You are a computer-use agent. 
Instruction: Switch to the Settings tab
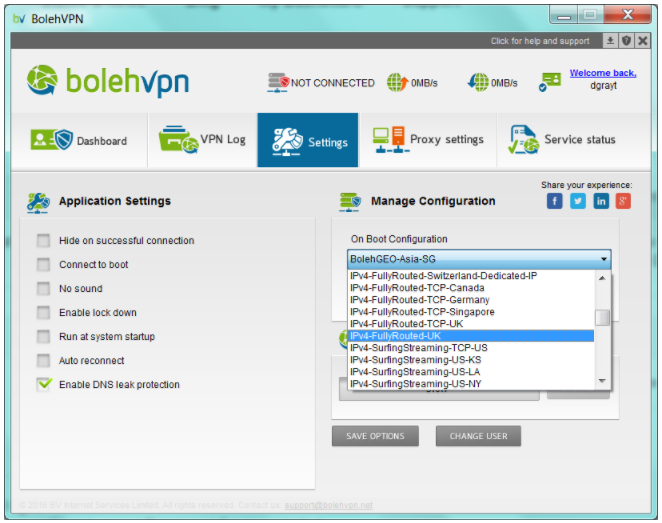(x=308, y=140)
